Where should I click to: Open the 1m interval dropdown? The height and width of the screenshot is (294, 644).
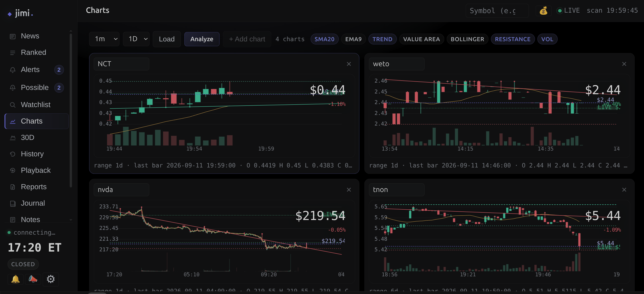(x=105, y=39)
